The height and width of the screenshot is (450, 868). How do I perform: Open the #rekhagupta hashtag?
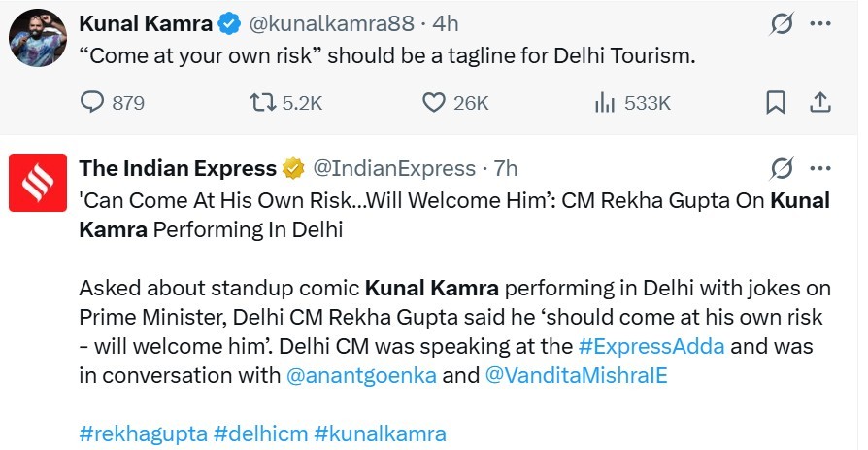click(x=142, y=433)
